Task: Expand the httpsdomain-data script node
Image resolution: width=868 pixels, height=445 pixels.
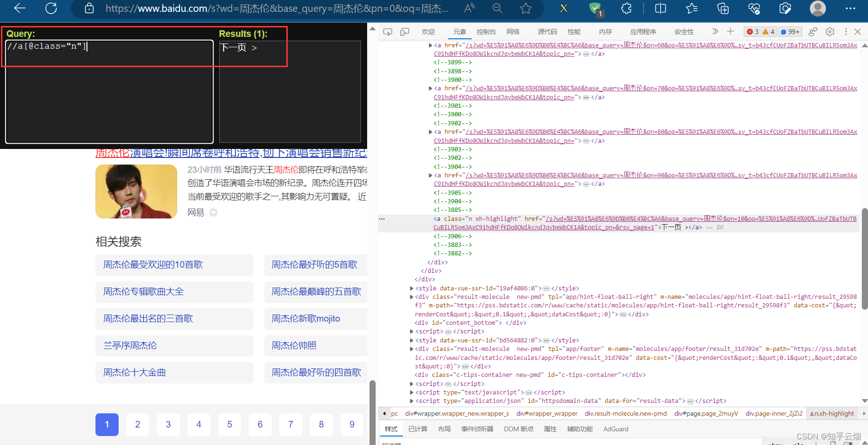Action: click(x=412, y=401)
